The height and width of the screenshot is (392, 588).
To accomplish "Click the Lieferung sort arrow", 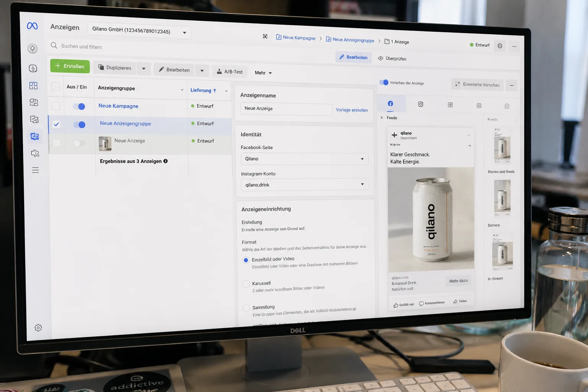I will [x=215, y=91].
